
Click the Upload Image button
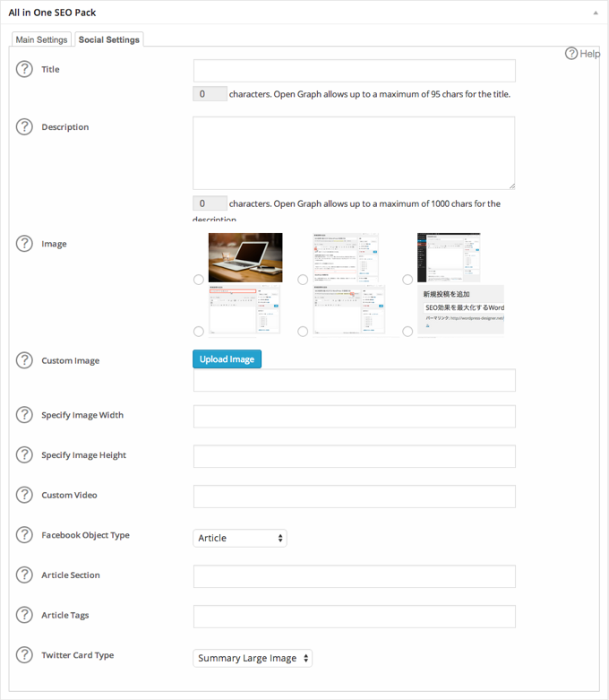pos(227,359)
